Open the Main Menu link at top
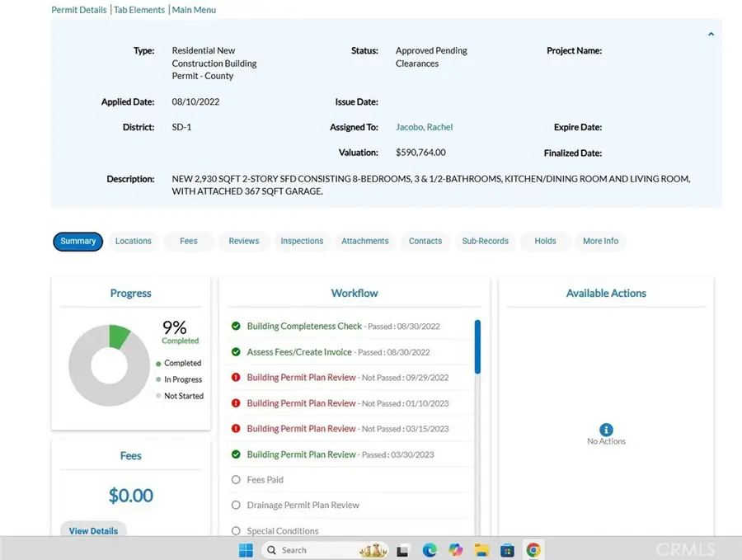Screen dimensions: 742x560 point(194,10)
